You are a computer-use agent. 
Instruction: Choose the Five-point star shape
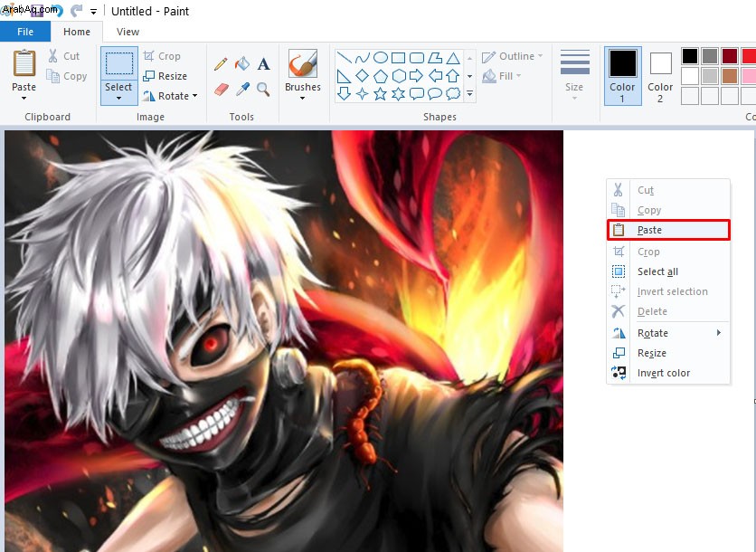[x=381, y=93]
